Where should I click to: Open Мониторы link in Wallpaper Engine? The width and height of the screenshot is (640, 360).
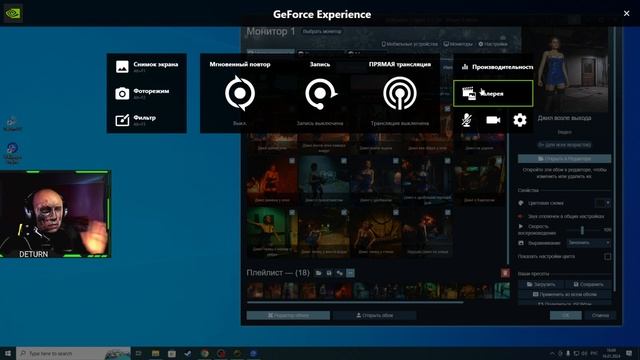pyautogui.click(x=458, y=44)
